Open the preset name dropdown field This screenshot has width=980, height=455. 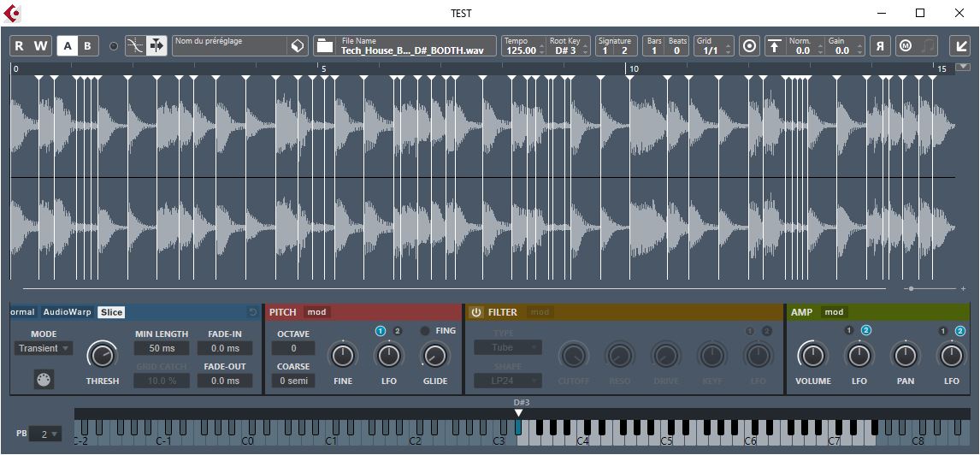tap(228, 46)
